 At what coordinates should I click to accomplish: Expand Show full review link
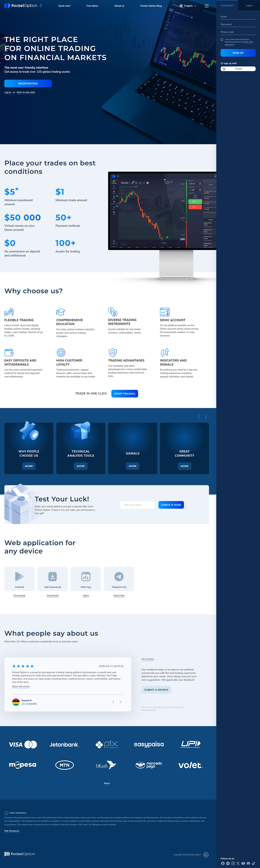point(21,686)
